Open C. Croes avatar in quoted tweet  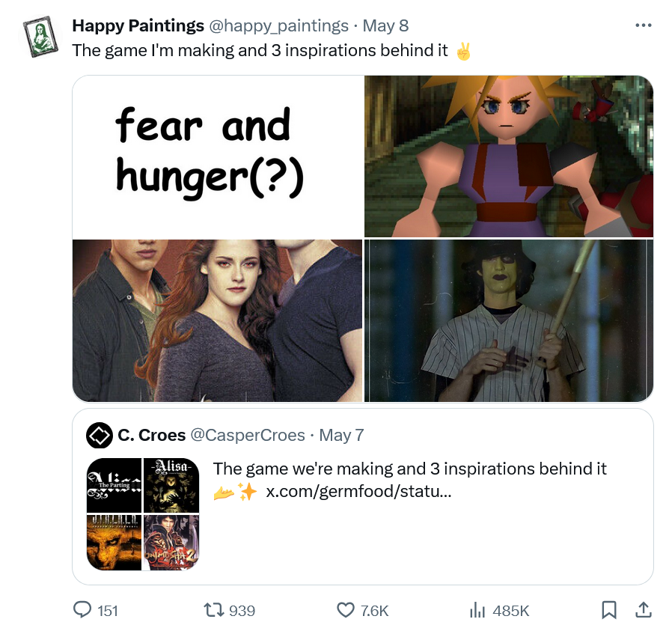click(x=100, y=435)
